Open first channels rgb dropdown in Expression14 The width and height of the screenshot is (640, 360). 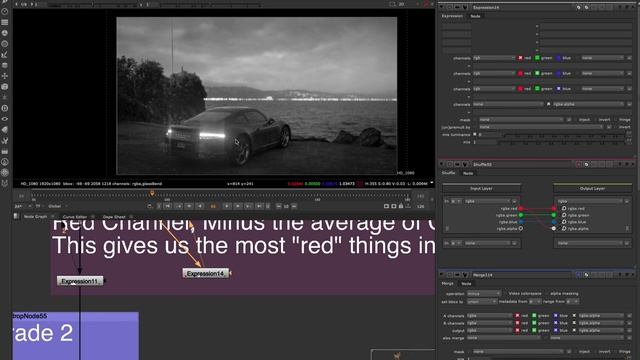(494, 58)
